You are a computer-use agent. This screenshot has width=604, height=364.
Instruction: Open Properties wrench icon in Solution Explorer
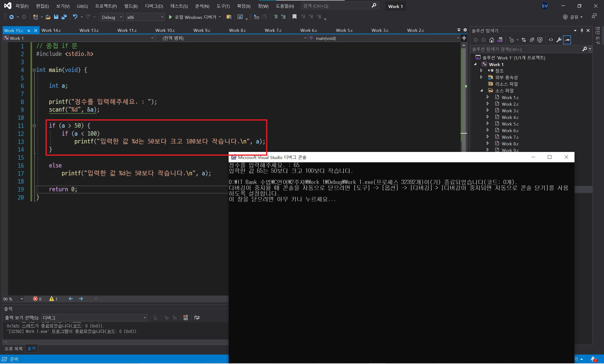[559, 40]
